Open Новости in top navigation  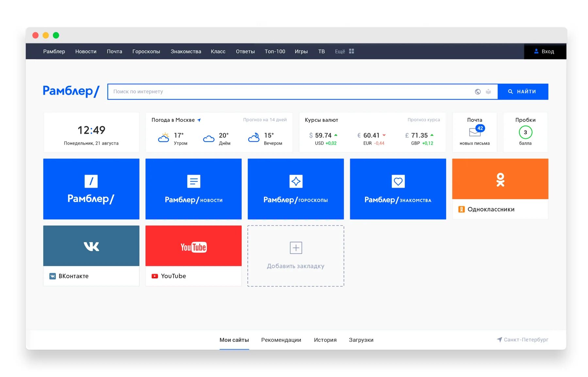pos(86,51)
